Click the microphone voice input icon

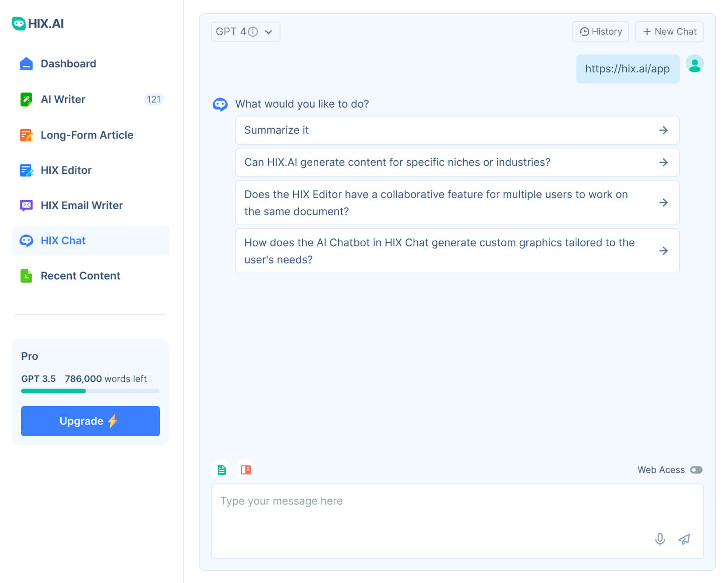pos(660,539)
